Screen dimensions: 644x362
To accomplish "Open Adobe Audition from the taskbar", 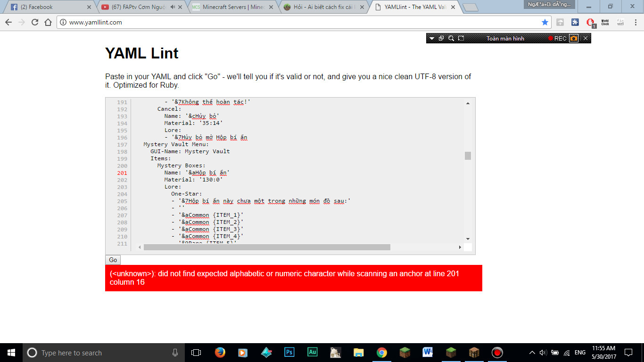I will point(312,352).
